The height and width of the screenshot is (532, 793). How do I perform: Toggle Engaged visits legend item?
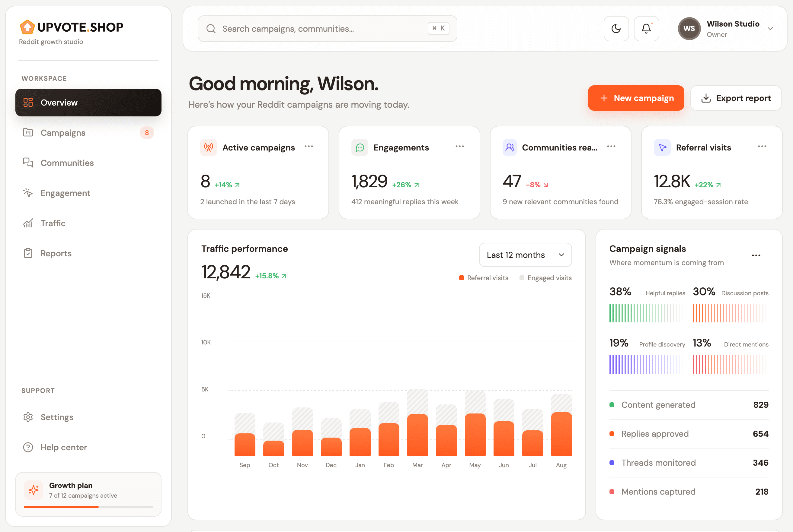pos(545,278)
